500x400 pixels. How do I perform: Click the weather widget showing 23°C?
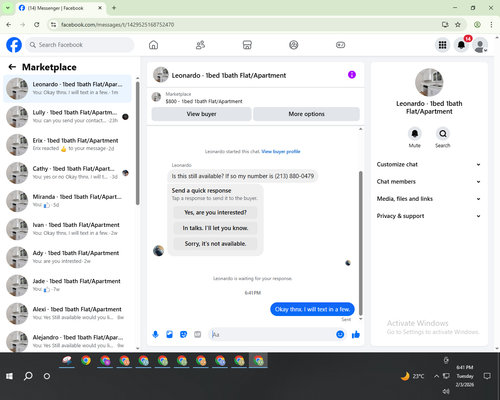(x=412, y=376)
